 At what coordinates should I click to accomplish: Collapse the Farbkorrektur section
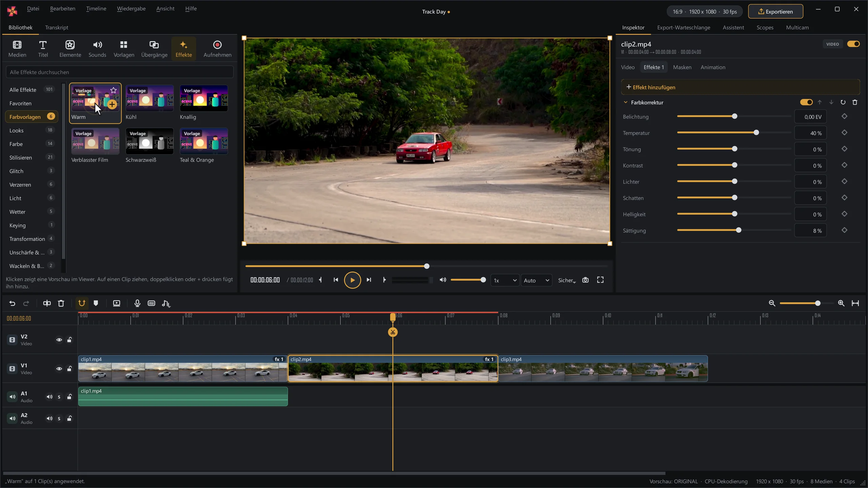(x=626, y=102)
